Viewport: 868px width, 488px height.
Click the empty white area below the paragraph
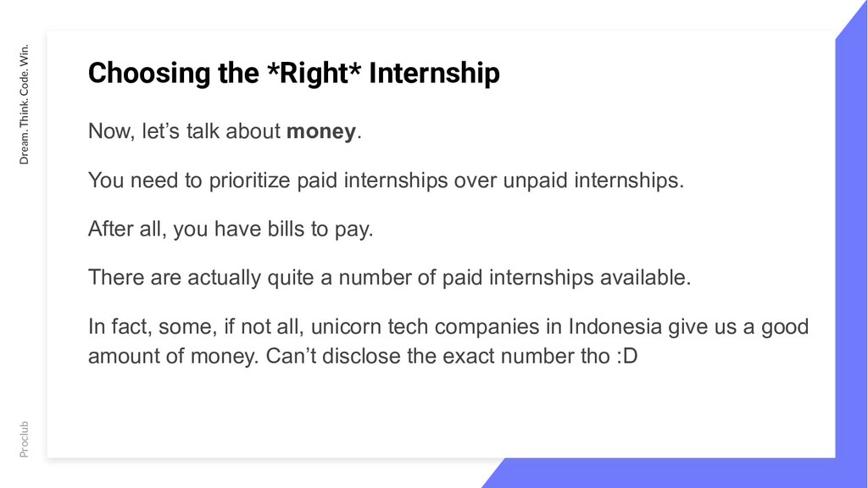coord(441,413)
